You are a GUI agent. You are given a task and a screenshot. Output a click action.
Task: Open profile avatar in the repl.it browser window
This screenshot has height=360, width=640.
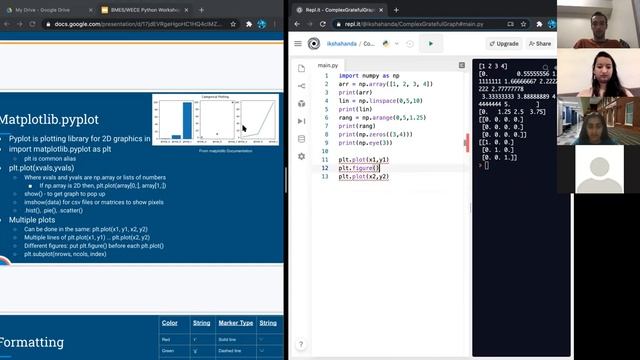[552, 24]
